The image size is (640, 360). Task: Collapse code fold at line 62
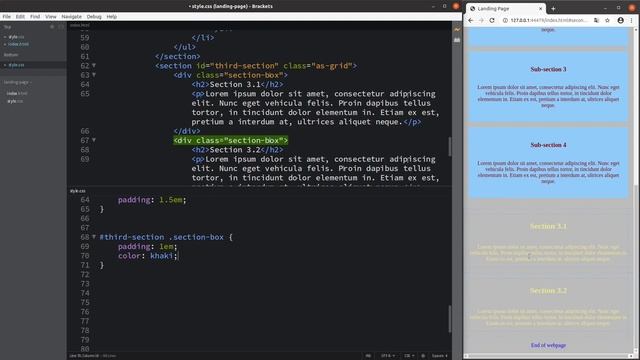coord(94,66)
